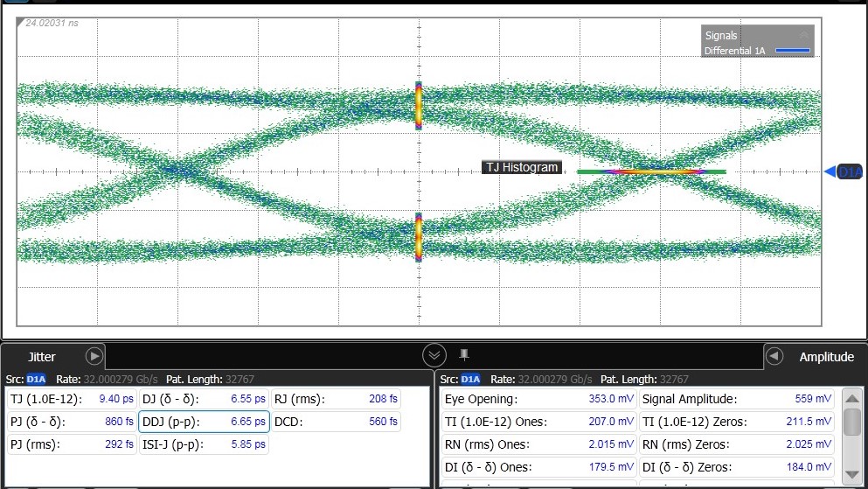This screenshot has width=868, height=489.
Task: Click the RJ (rms) result cell
Action: click(x=336, y=399)
